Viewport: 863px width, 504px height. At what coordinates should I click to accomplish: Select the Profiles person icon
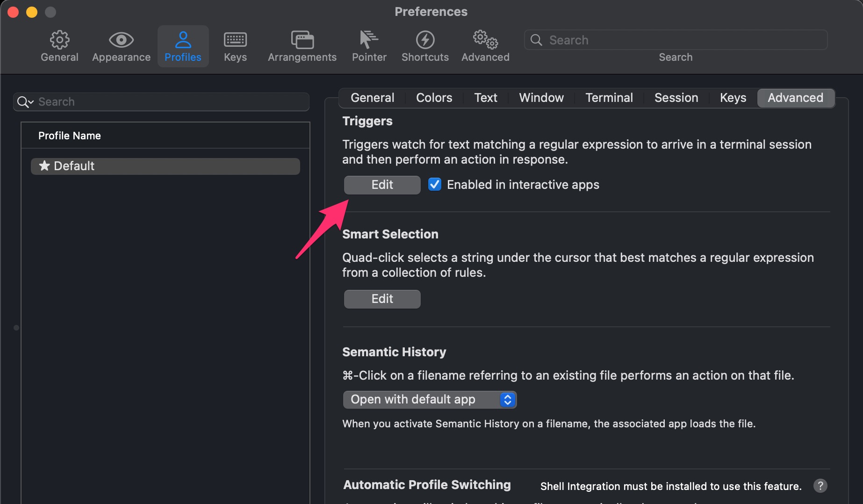coord(183,40)
